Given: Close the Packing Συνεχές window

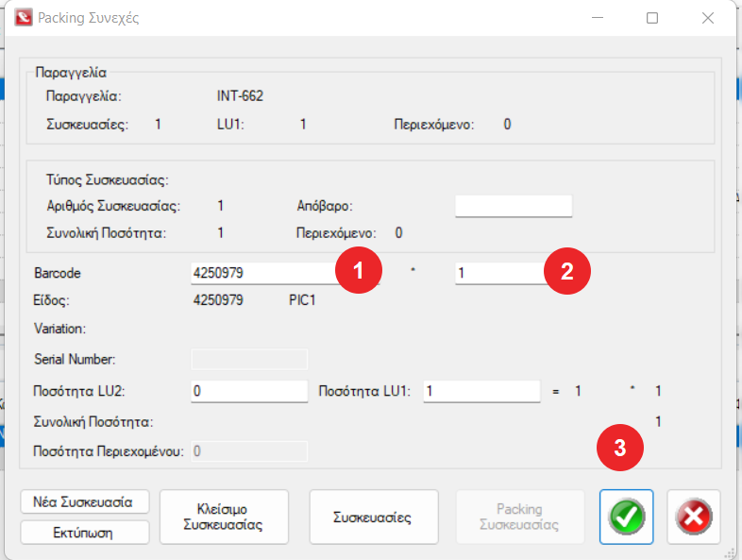Looking at the screenshot, I should click(708, 18).
